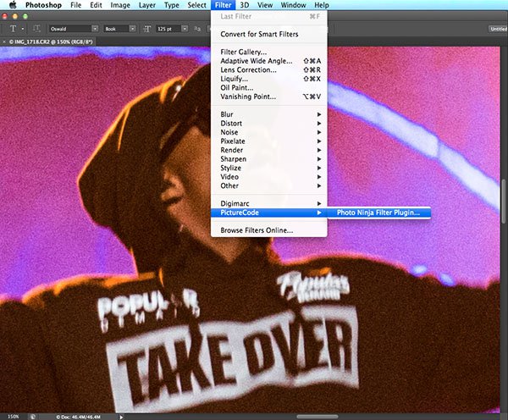Click the horizontal scrollbar thumb
This screenshot has width=508, height=420.
[317, 417]
